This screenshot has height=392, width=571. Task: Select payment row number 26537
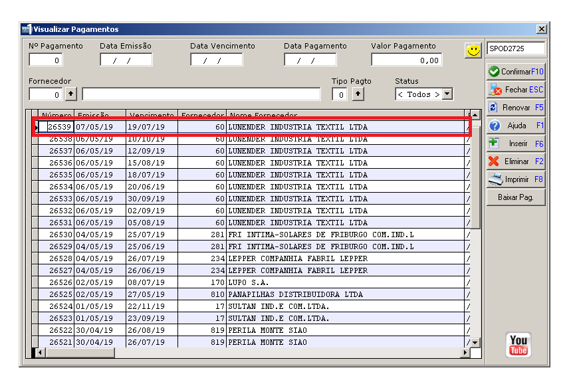pyautogui.click(x=251, y=151)
